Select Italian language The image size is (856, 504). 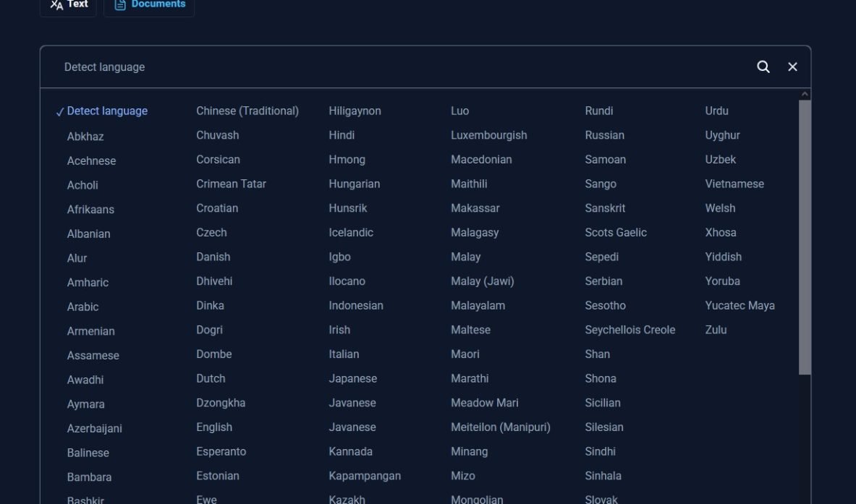point(344,354)
